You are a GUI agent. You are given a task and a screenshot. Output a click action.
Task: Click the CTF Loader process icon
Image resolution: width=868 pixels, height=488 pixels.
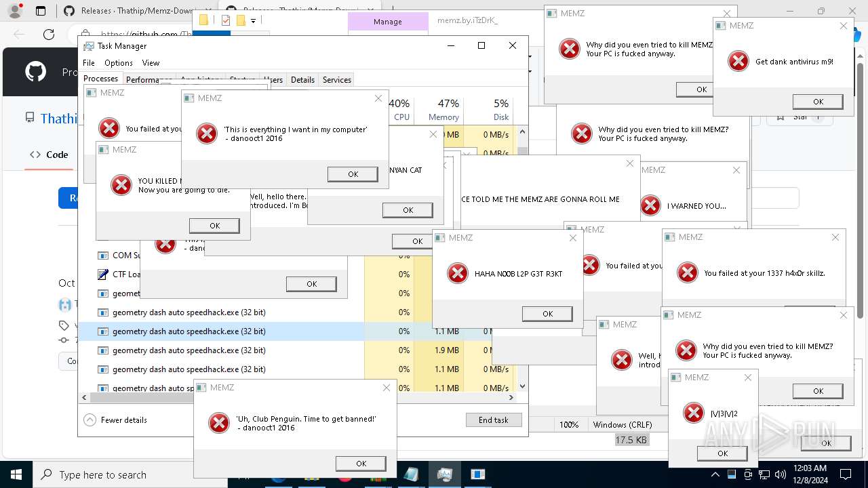[x=103, y=274]
